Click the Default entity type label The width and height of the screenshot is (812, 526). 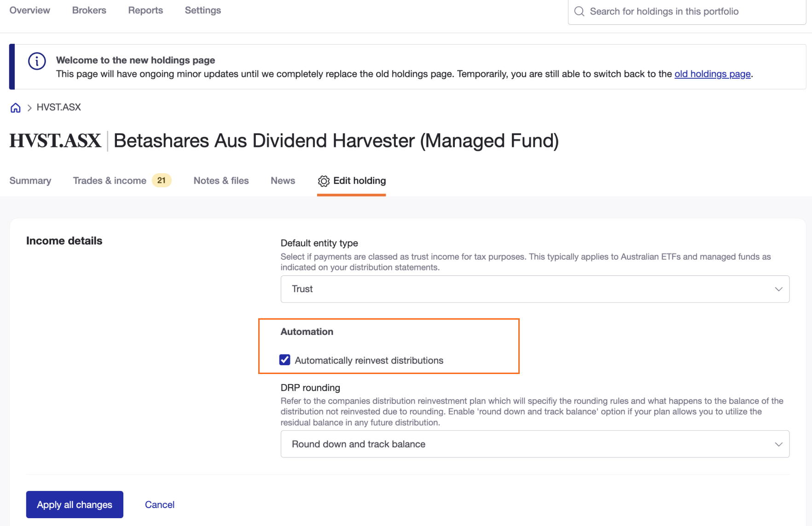click(x=319, y=243)
